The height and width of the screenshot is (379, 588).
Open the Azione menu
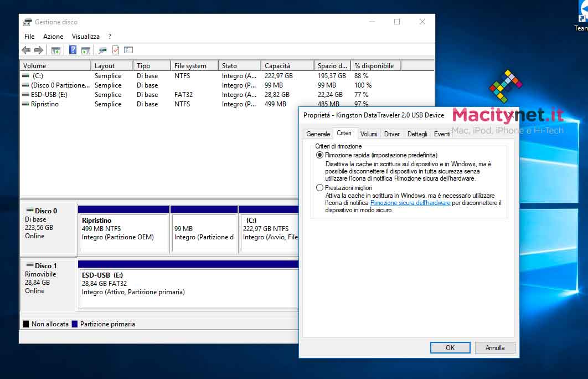click(x=53, y=37)
